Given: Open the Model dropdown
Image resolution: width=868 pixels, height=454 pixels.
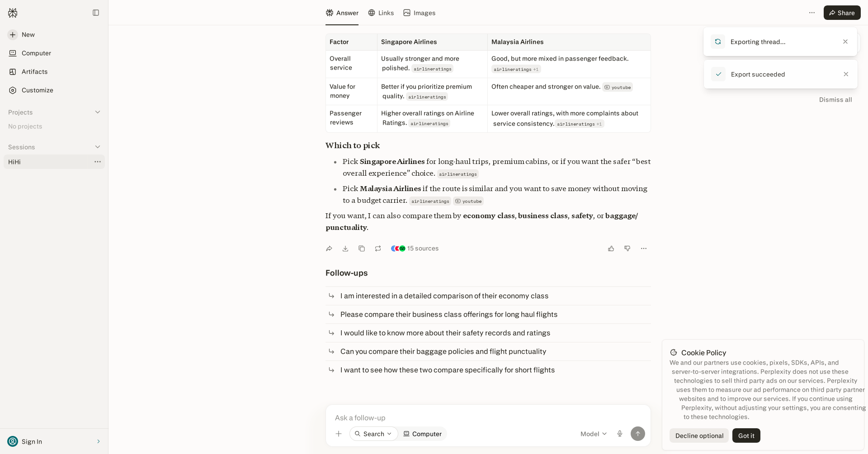Looking at the screenshot, I should pyautogui.click(x=594, y=434).
